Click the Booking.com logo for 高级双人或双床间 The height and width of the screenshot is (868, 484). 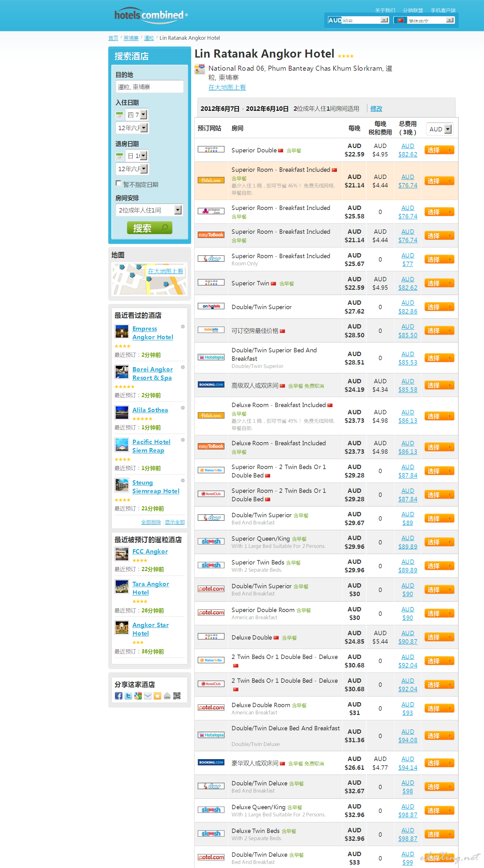pos(211,385)
